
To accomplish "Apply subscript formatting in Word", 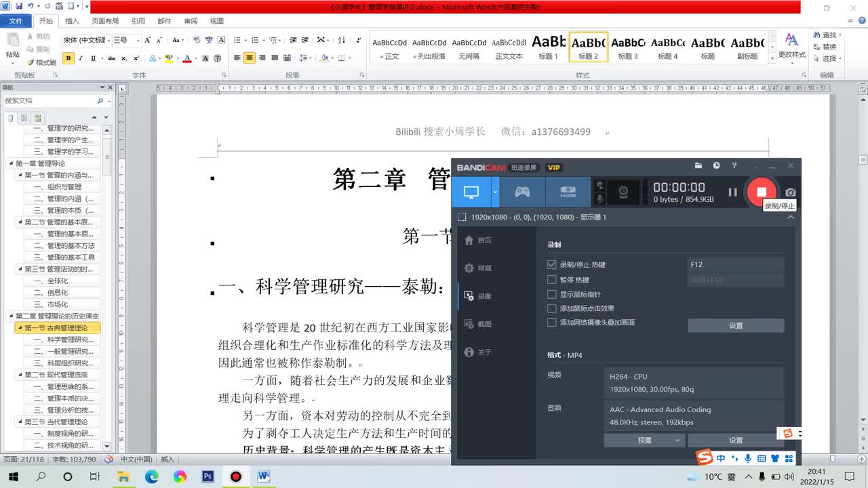I will coord(124,58).
